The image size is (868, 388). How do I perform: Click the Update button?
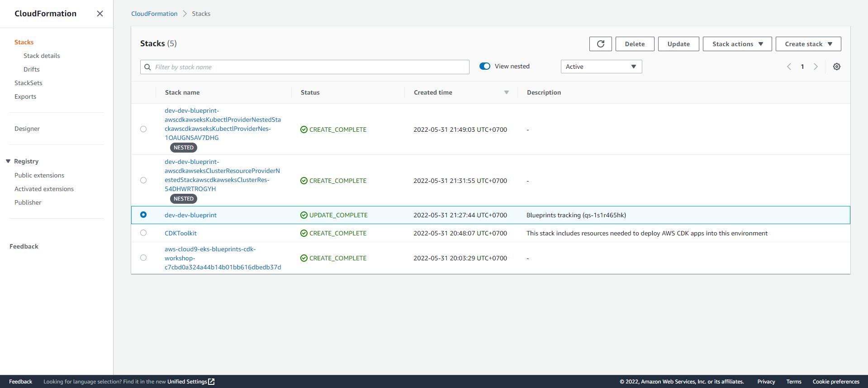678,44
